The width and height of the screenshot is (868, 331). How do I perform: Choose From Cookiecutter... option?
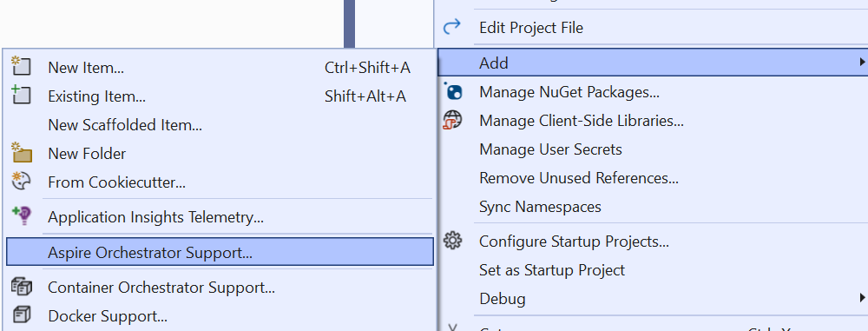220,182
